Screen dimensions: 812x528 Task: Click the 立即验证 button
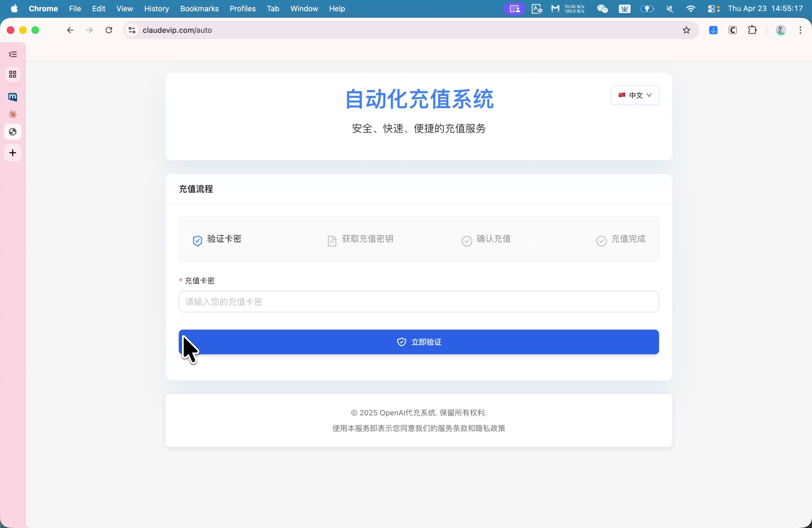[x=419, y=342]
